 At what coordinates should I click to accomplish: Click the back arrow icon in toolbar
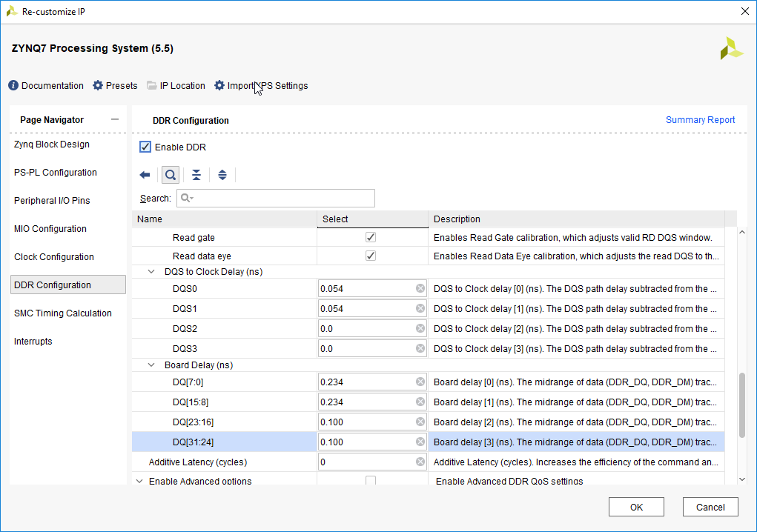145,175
